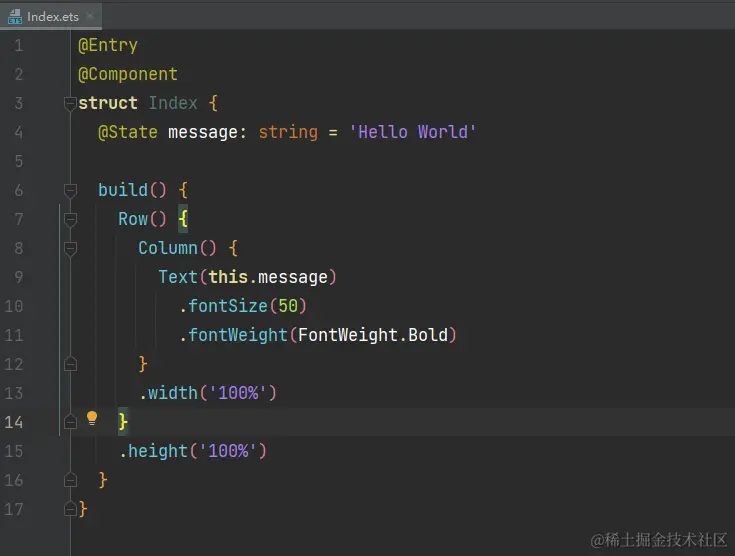Click line number 17 in gutter
735x556 pixels.
pos(14,509)
